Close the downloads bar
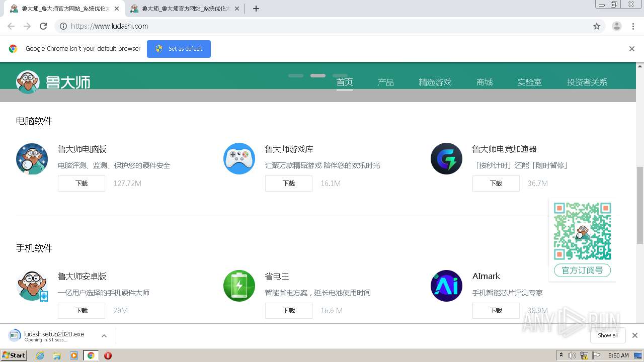The image size is (644, 362). coord(635,335)
